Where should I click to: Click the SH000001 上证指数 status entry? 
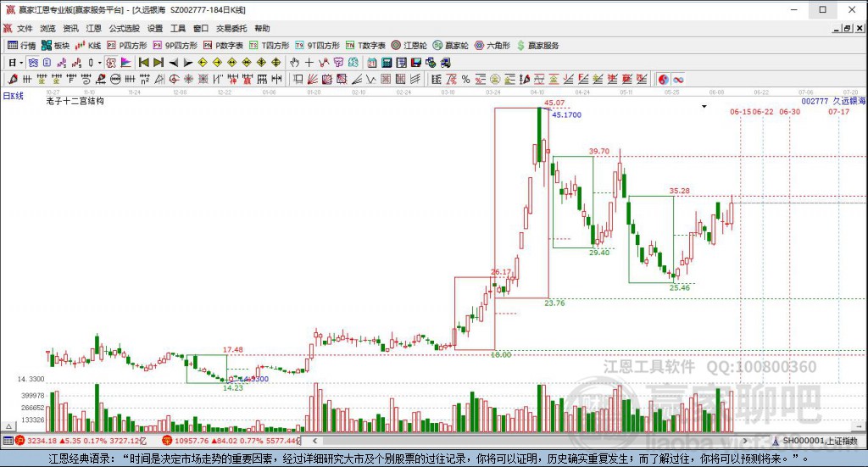(x=815, y=441)
